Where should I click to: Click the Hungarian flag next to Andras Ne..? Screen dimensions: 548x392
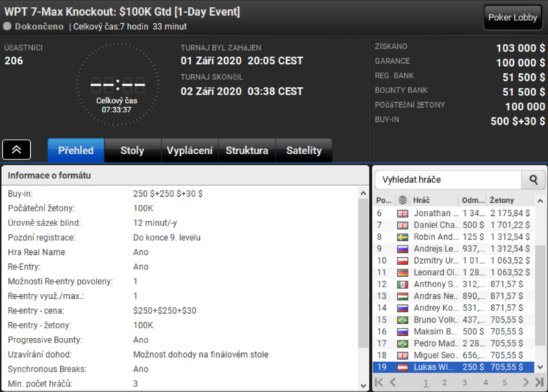pyautogui.click(x=403, y=296)
